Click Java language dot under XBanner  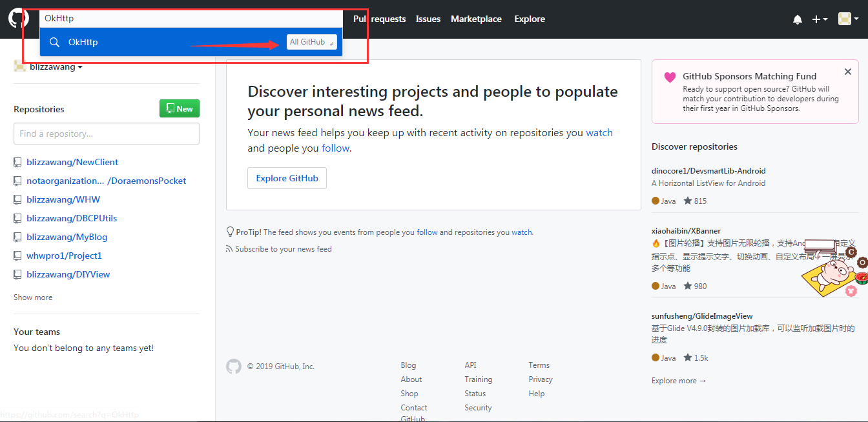[656, 286]
